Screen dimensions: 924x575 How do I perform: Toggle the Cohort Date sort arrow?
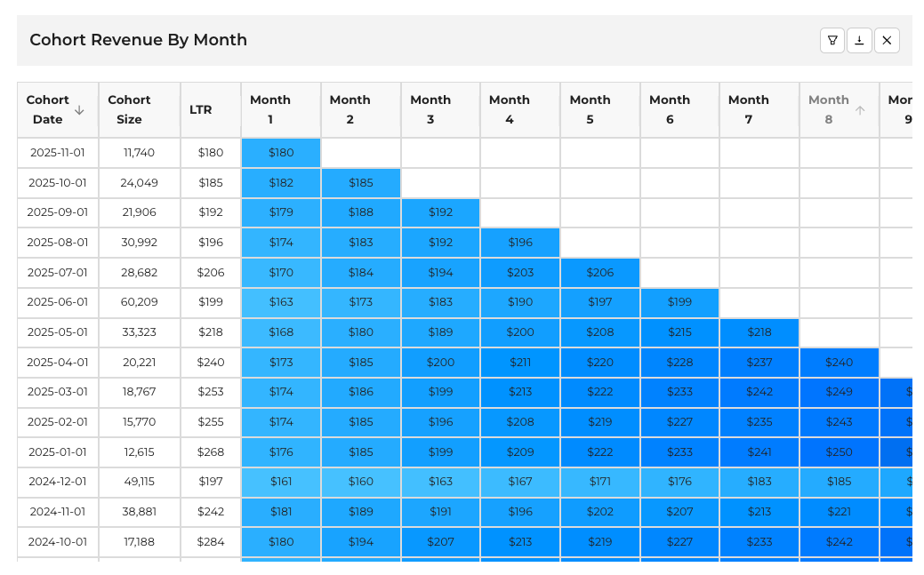[79, 110]
